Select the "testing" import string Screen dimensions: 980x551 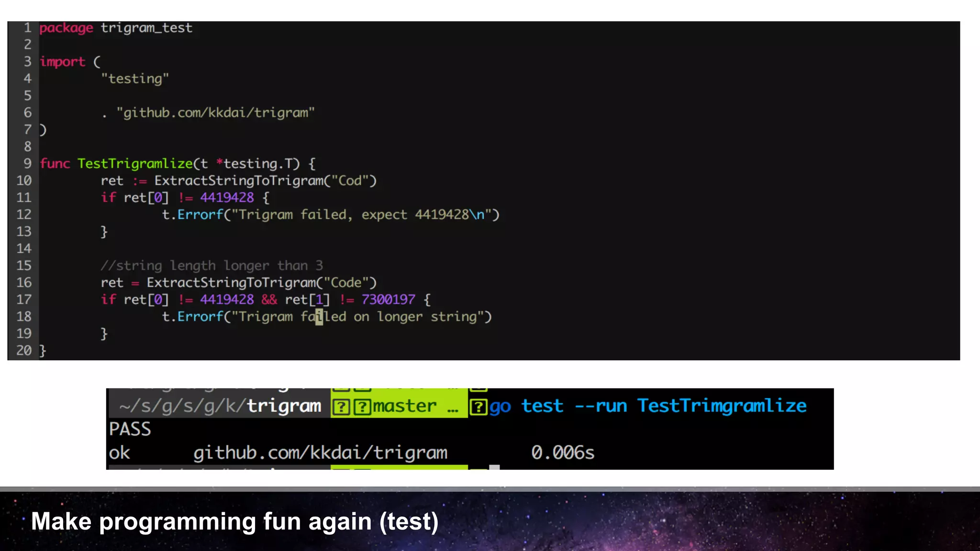click(x=135, y=78)
